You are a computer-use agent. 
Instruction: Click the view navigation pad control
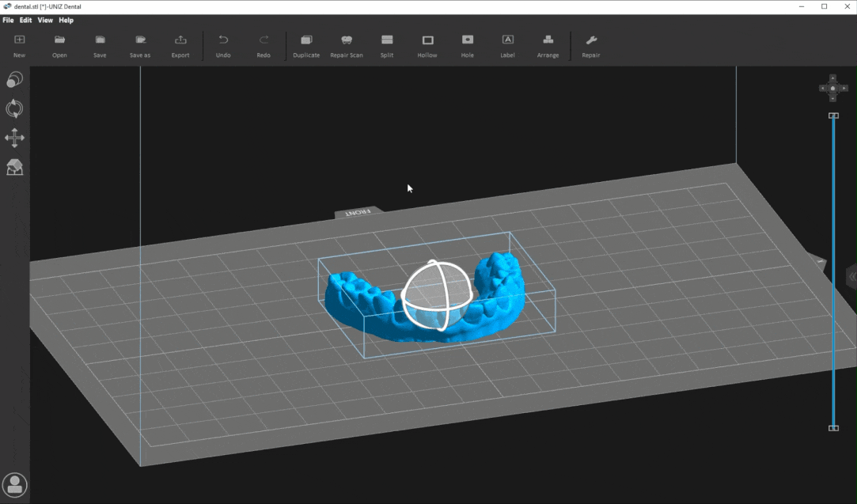pyautogui.click(x=832, y=89)
